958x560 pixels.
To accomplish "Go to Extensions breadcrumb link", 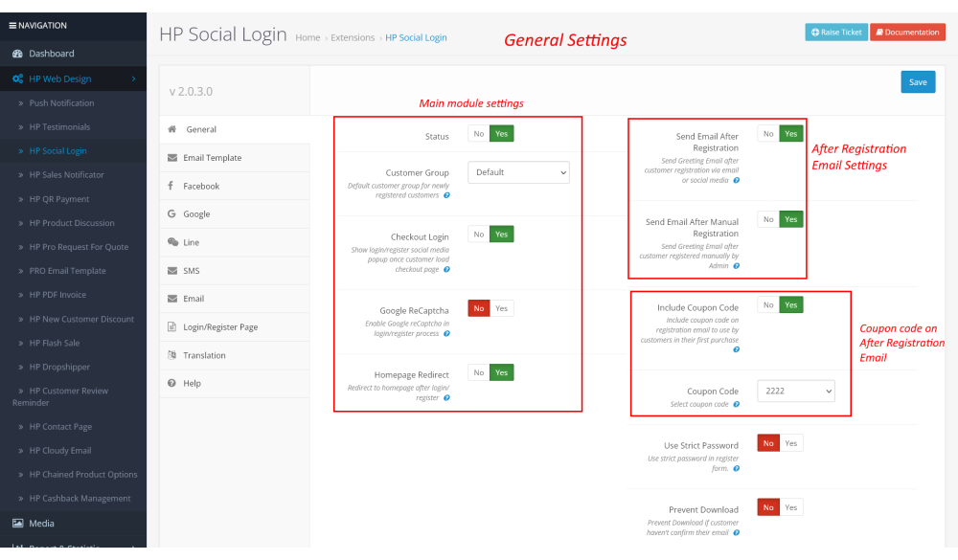I will [353, 38].
